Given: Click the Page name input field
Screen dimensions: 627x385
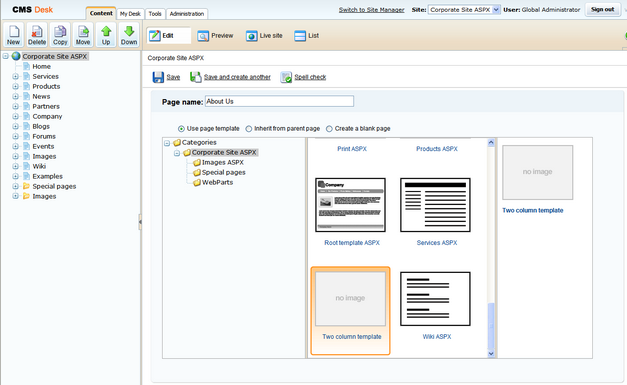Looking at the screenshot, I should coord(279,101).
